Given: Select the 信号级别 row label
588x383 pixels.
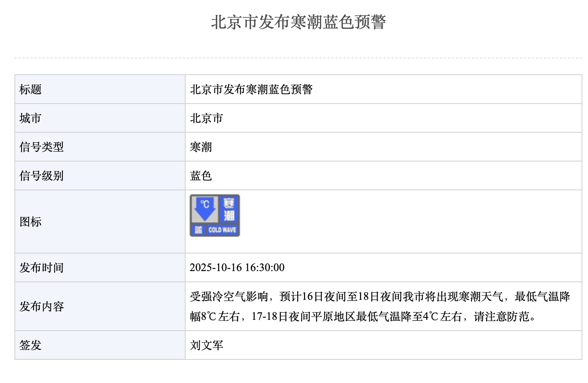Looking at the screenshot, I should pyautogui.click(x=42, y=176).
